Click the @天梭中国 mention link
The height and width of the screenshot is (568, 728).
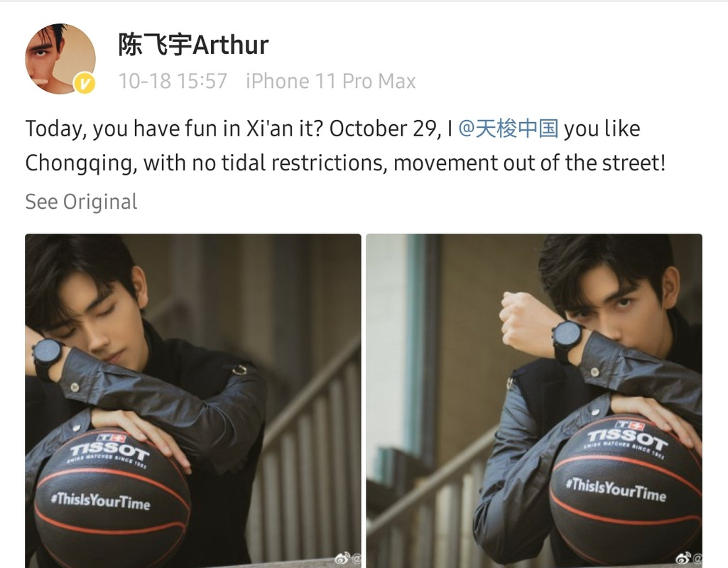(509, 129)
